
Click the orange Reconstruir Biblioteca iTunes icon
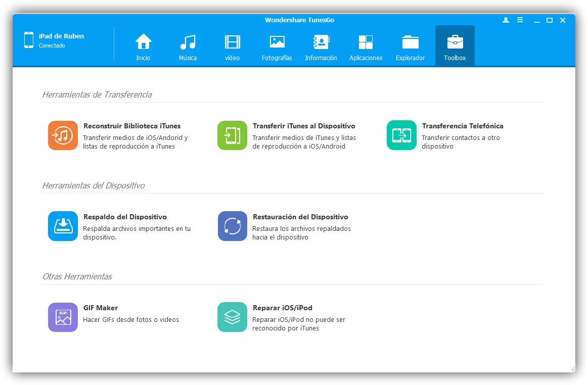click(x=63, y=135)
